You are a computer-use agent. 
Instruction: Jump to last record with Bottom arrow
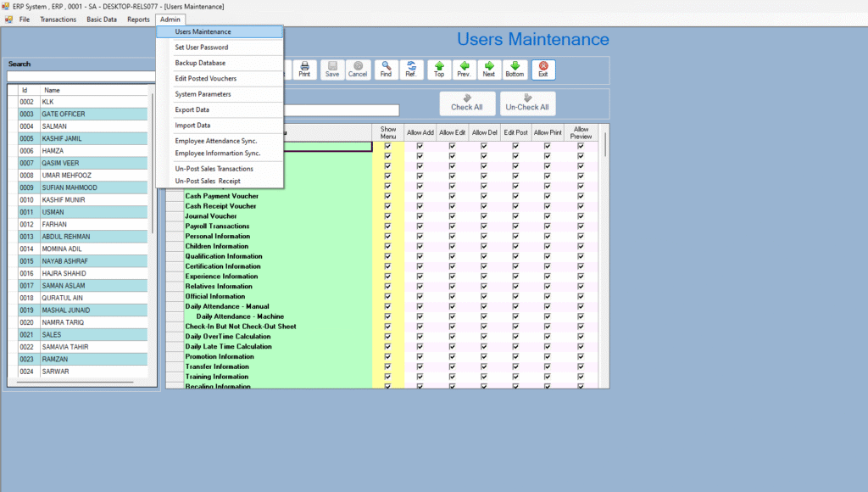point(515,69)
